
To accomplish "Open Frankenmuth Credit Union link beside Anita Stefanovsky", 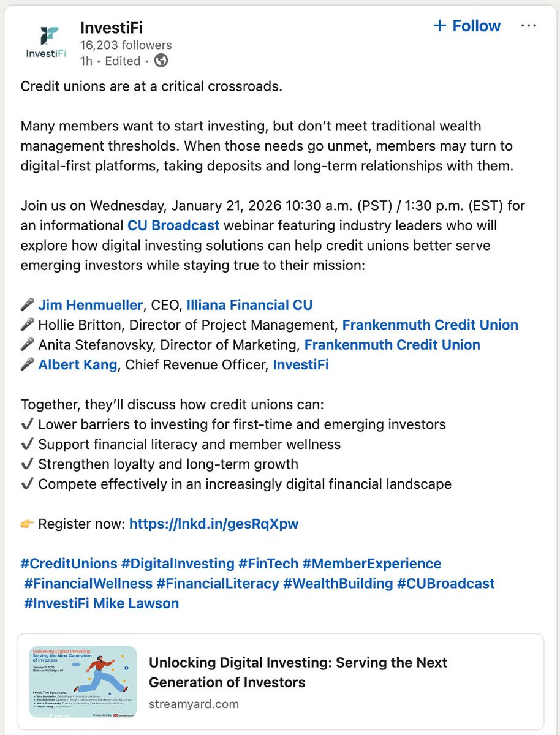I will (392, 345).
